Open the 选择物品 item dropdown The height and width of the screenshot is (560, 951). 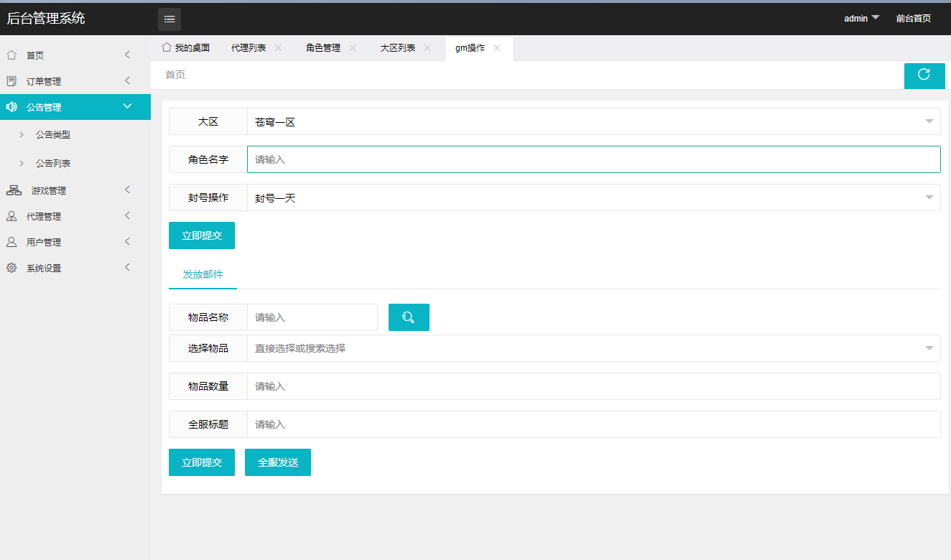point(594,348)
